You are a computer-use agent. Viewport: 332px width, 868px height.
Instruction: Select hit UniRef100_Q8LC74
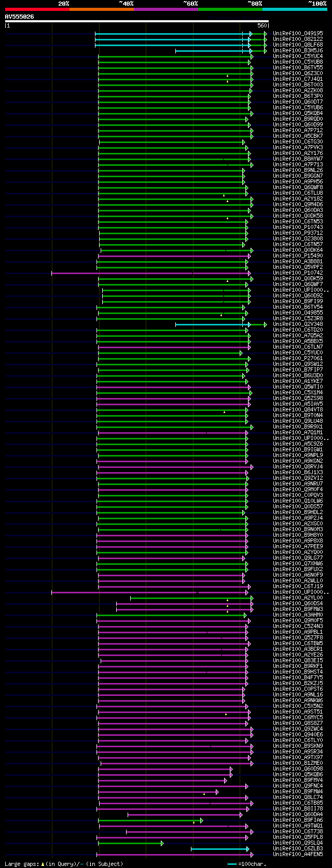[298, 798]
